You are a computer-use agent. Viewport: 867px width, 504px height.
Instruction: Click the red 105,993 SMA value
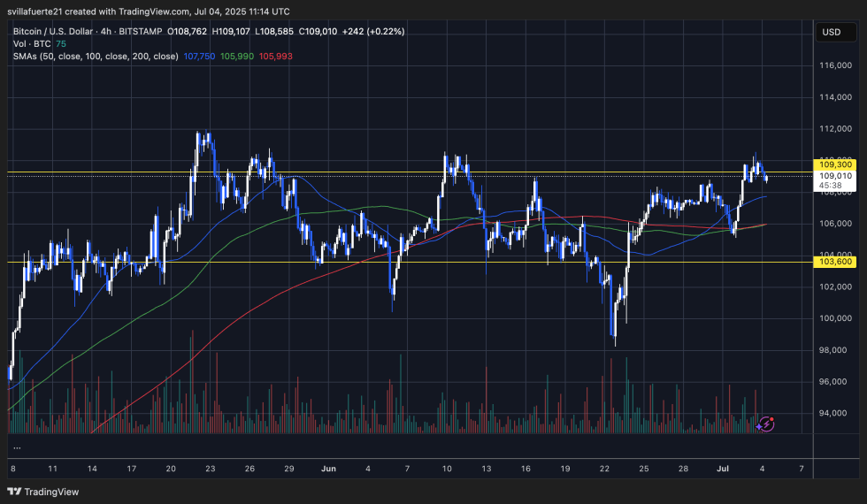coord(275,56)
